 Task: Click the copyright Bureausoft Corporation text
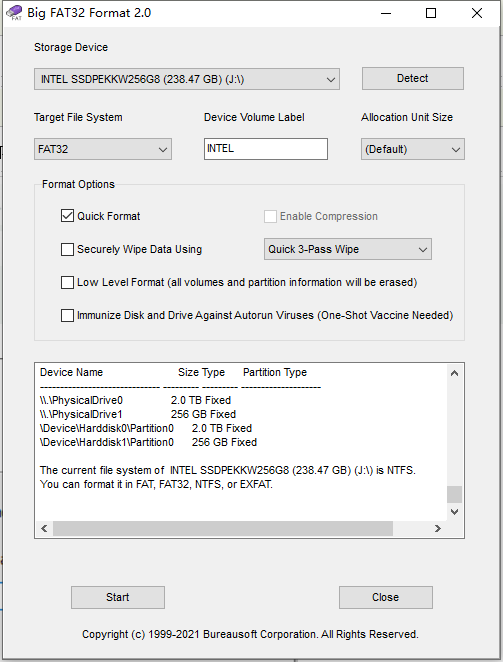pos(250,634)
